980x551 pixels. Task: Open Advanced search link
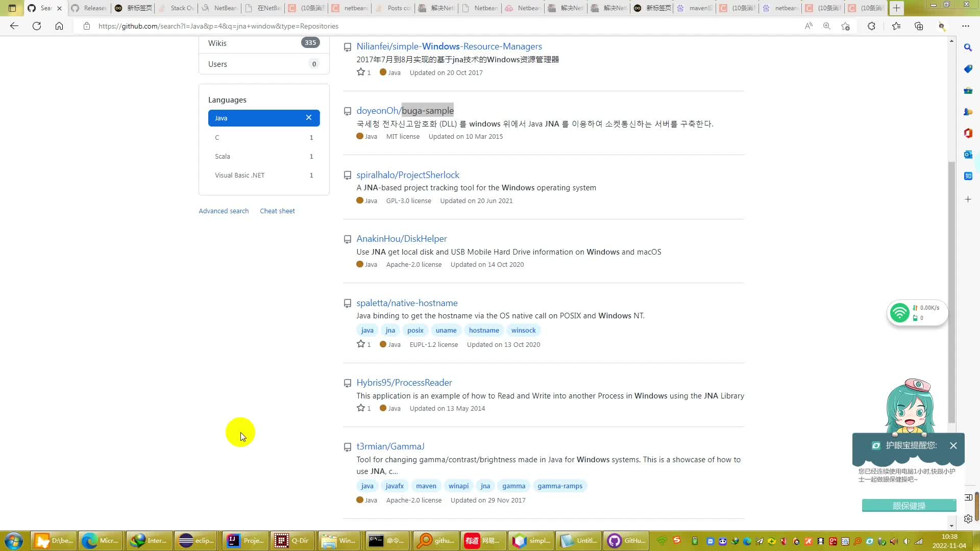click(224, 211)
